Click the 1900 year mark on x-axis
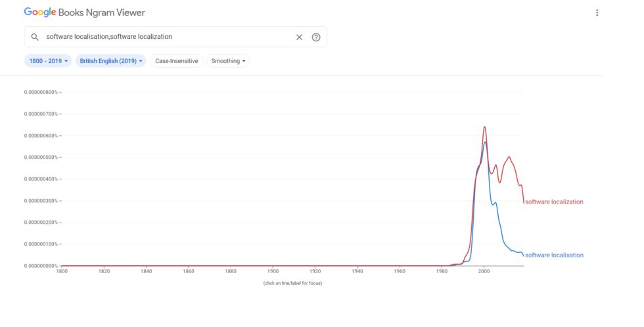 [273, 271]
